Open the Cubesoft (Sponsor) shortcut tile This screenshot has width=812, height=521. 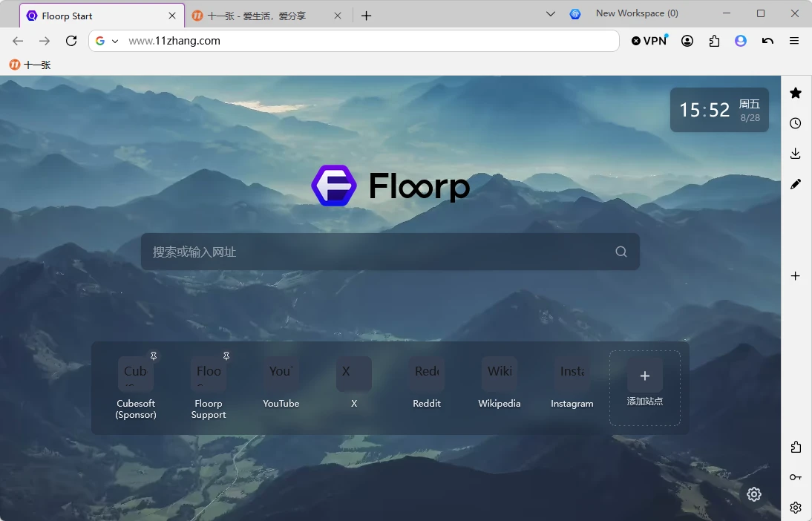[x=136, y=387]
